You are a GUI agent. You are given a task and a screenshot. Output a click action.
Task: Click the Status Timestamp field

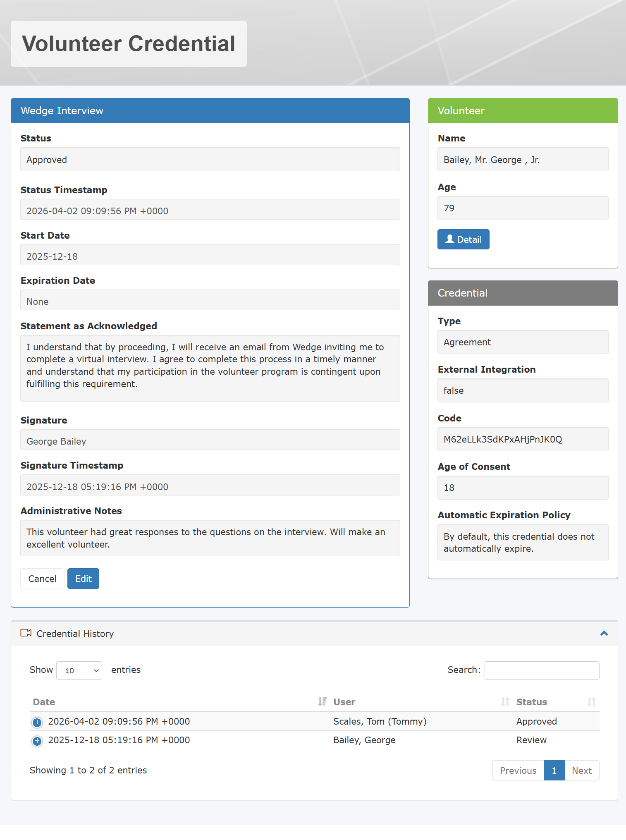(210, 209)
